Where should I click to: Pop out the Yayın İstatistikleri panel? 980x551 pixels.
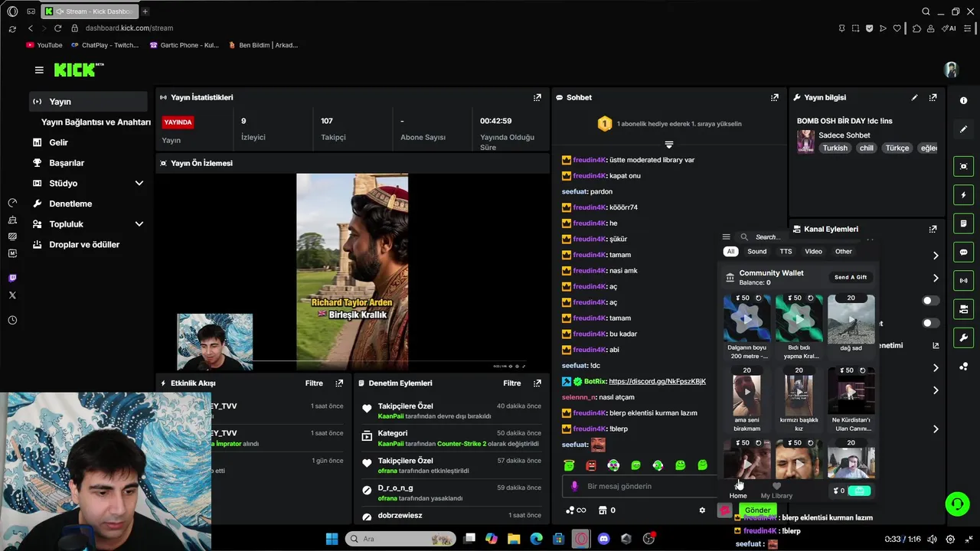537,97
